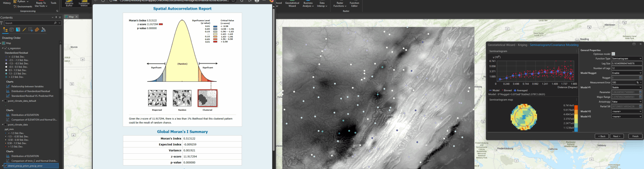Click the Optimize model icon
This screenshot has width=644, height=169.
click(613, 54)
